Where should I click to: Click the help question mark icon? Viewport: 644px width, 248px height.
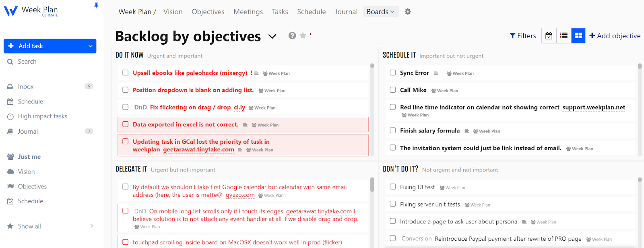click(x=292, y=36)
